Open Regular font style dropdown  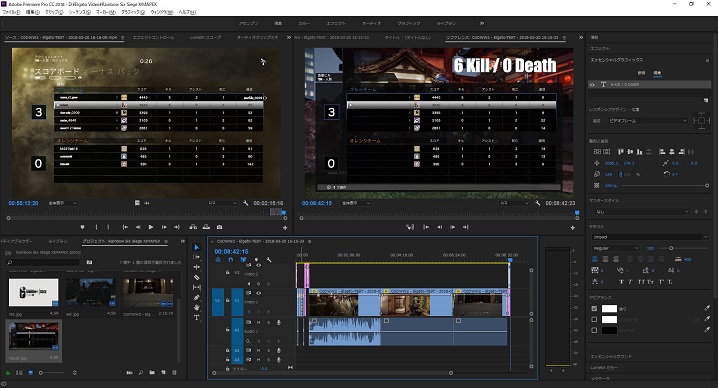point(615,248)
